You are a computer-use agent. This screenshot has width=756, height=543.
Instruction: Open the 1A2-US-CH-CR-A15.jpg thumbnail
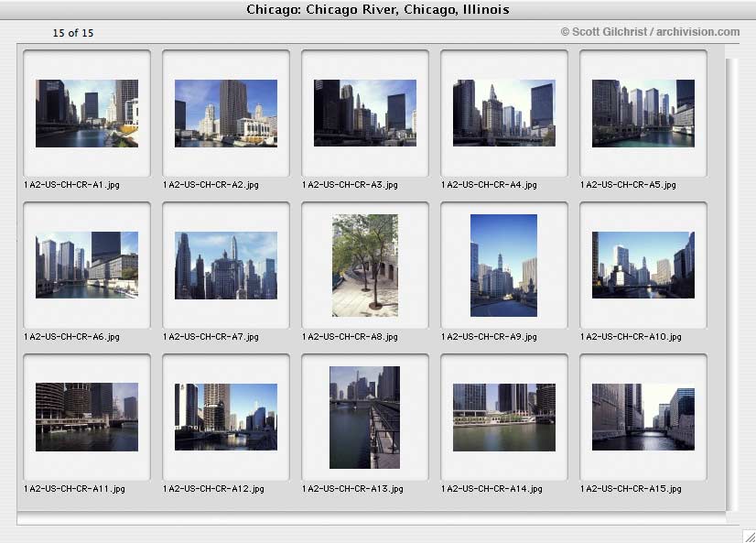point(643,418)
